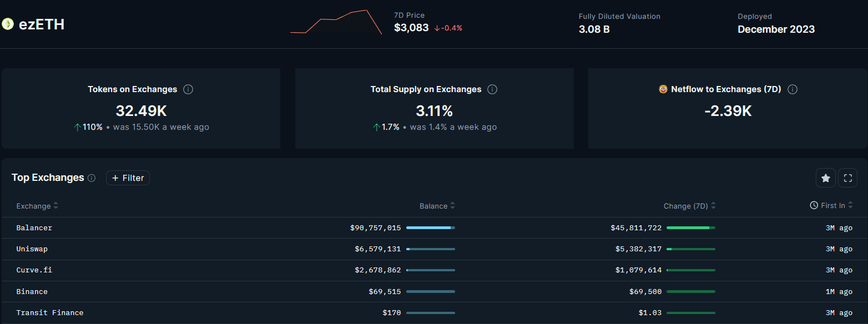Image resolution: width=868 pixels, height=324 pixels.
Task: Click info icon beside Total Supply on Exchanges
Action: tap(492, 89)
